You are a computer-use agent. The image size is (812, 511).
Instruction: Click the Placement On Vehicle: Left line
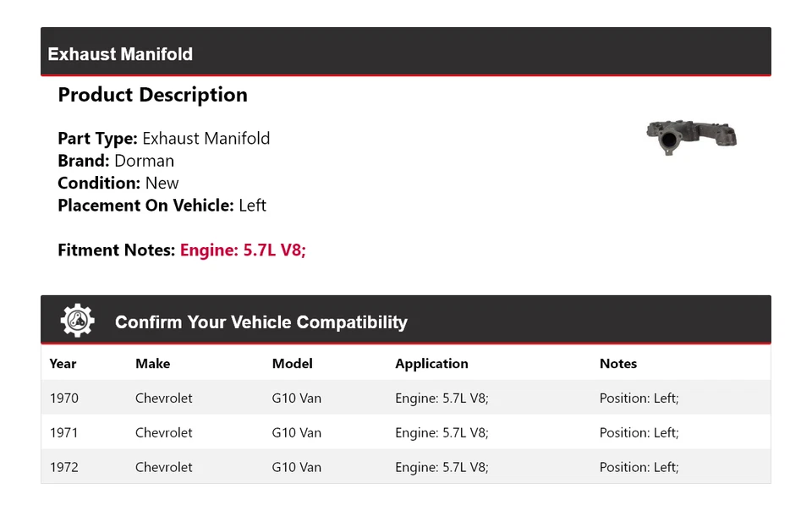pyautogui.click(x=162, y=206)
